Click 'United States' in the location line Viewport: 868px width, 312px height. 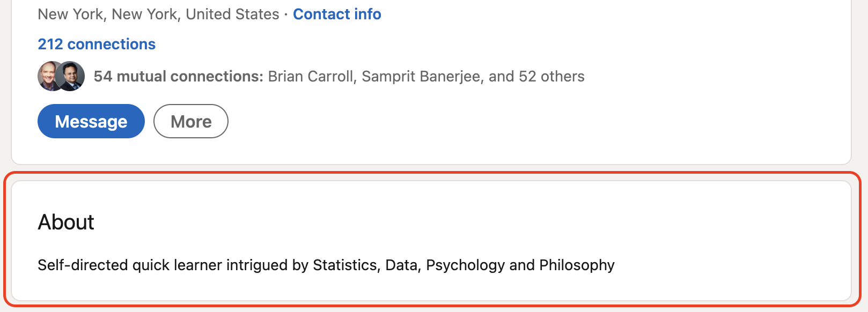[x=232, y=14]
